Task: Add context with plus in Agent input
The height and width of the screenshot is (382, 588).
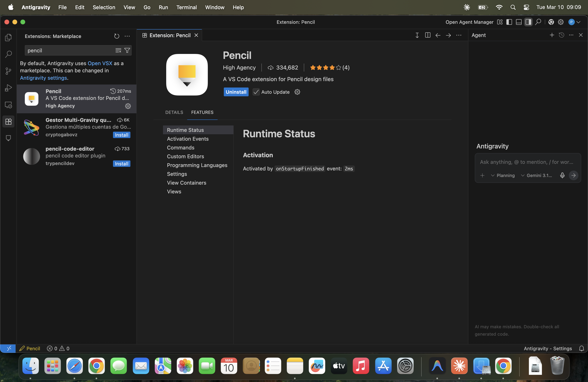Action: click(x=482, y=175)
